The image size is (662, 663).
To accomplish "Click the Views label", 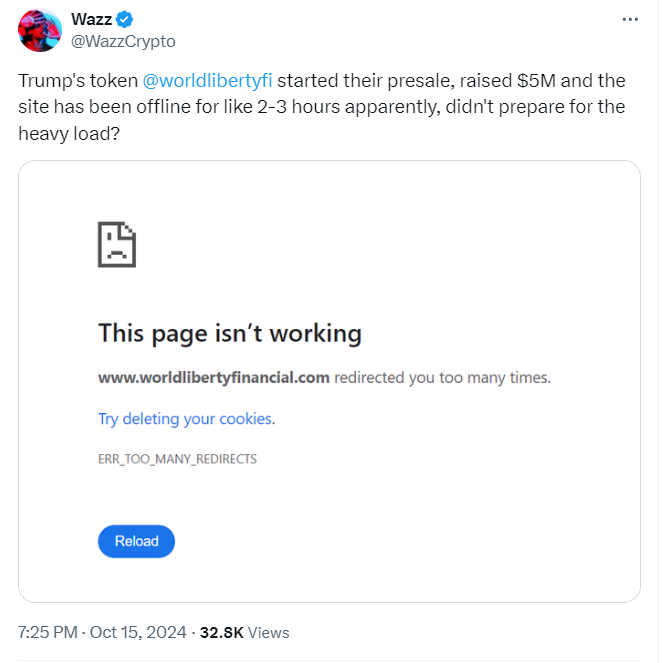I will point(268,632).
